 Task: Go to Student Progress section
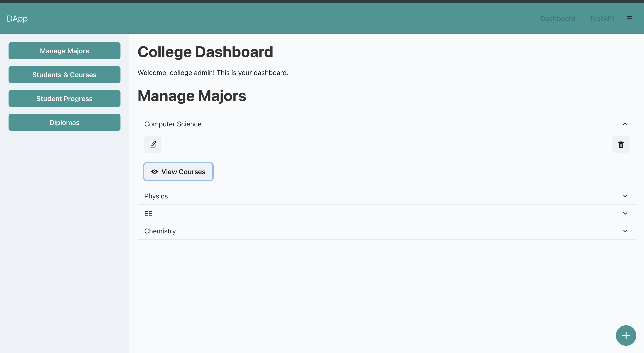coord(64,99)
